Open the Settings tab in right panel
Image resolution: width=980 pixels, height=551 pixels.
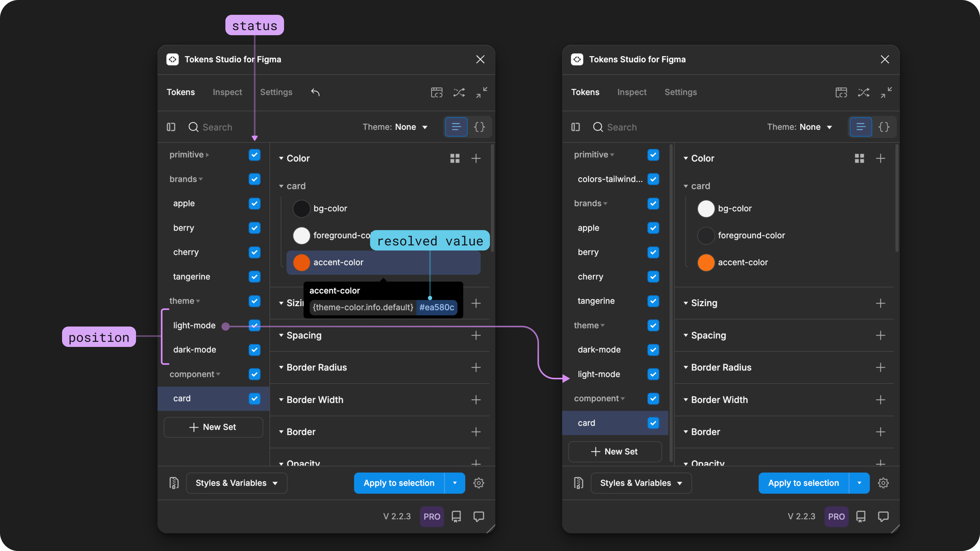pos(681,92)
